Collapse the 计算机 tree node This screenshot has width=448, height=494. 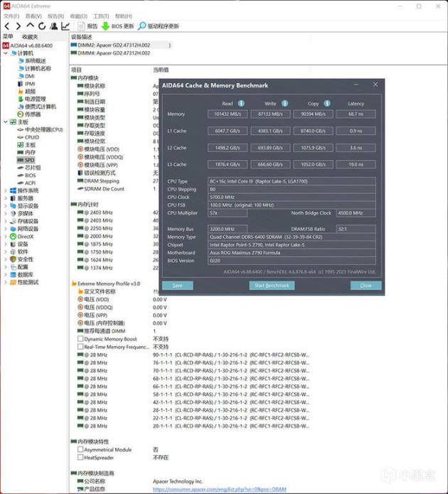(6, 53)
